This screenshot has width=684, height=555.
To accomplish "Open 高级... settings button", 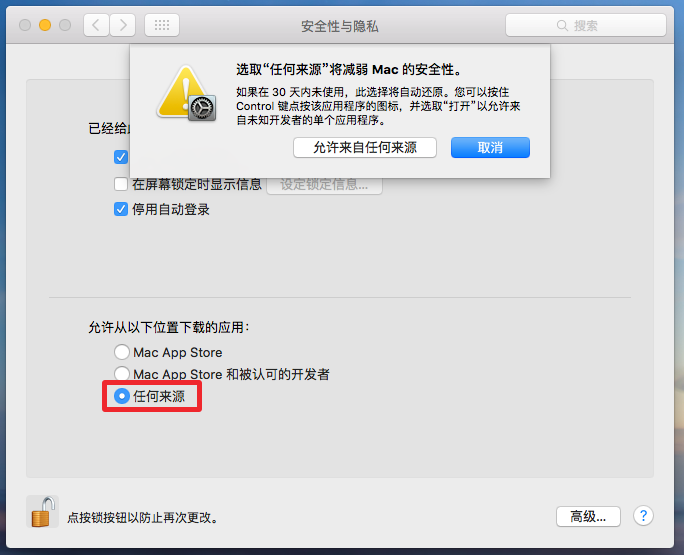I will point(588,517).
